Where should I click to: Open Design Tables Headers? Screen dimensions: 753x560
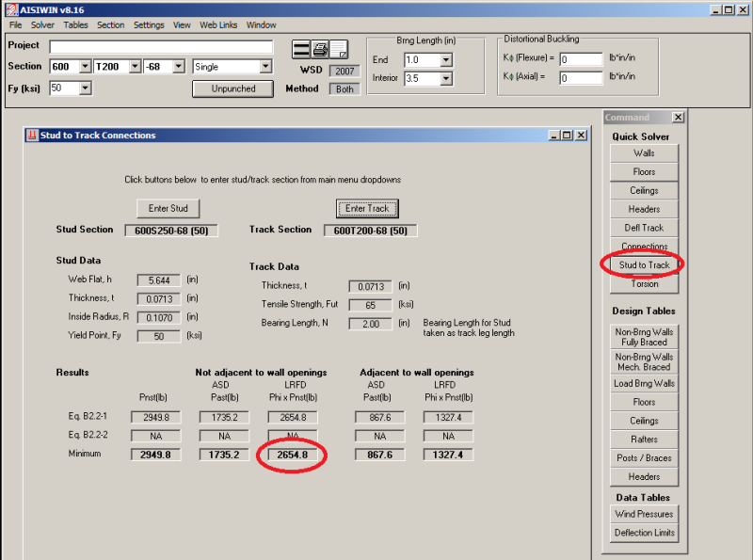coord(644,477)
